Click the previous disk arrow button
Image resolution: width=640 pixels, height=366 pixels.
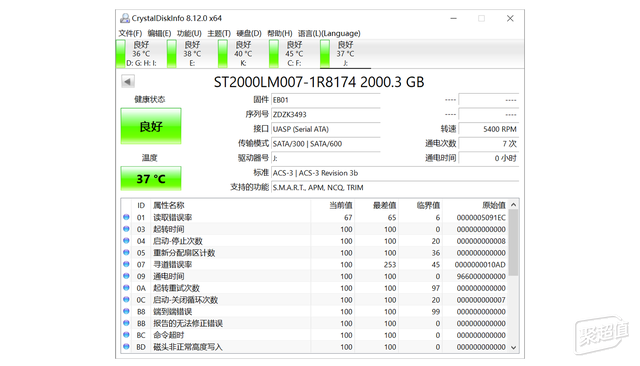point(128,81)
